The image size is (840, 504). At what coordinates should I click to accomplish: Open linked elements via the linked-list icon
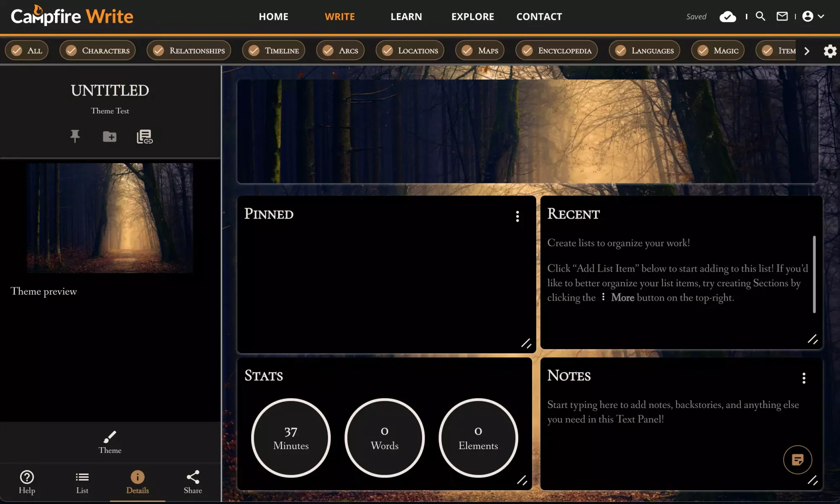point(144,136)
